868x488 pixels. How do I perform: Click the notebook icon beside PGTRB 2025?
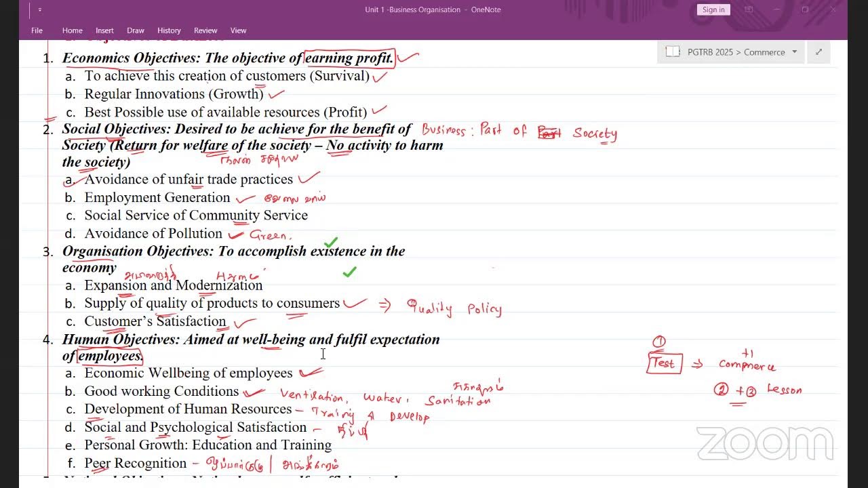[673, 52]
